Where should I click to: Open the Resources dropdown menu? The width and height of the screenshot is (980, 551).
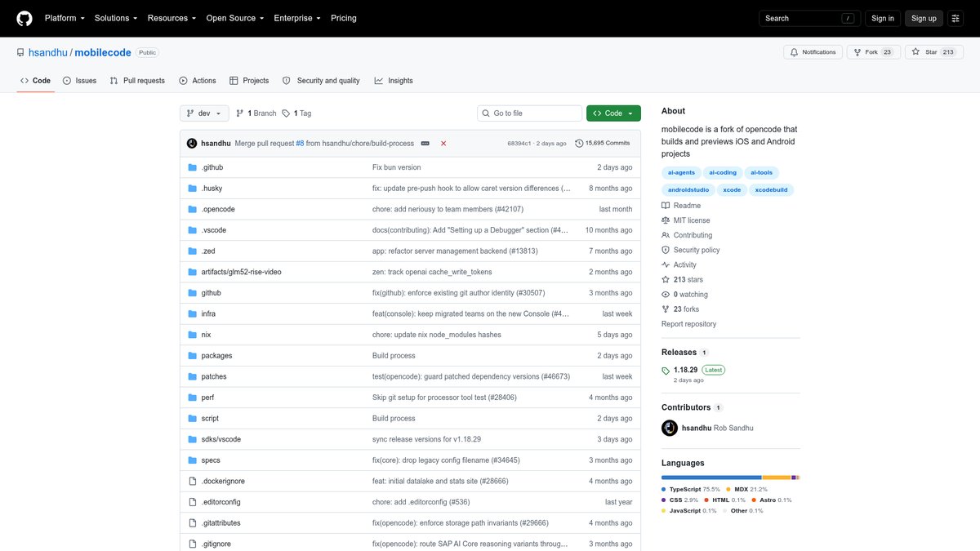coord(171,18)
